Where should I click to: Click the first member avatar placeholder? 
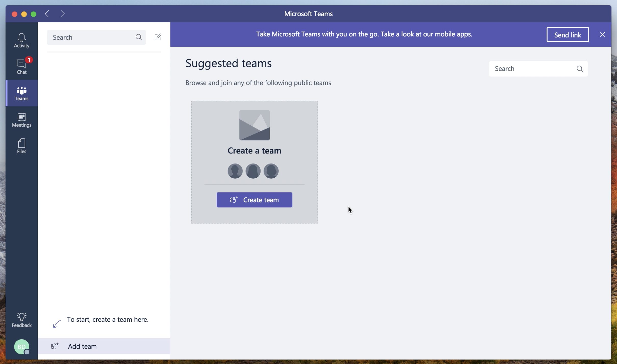[235, 171]
